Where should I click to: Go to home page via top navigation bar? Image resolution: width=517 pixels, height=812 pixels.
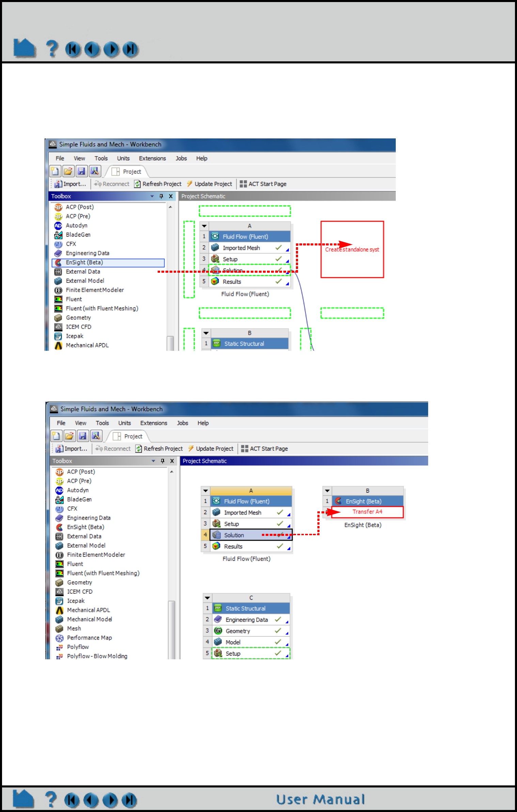[25, 48]
